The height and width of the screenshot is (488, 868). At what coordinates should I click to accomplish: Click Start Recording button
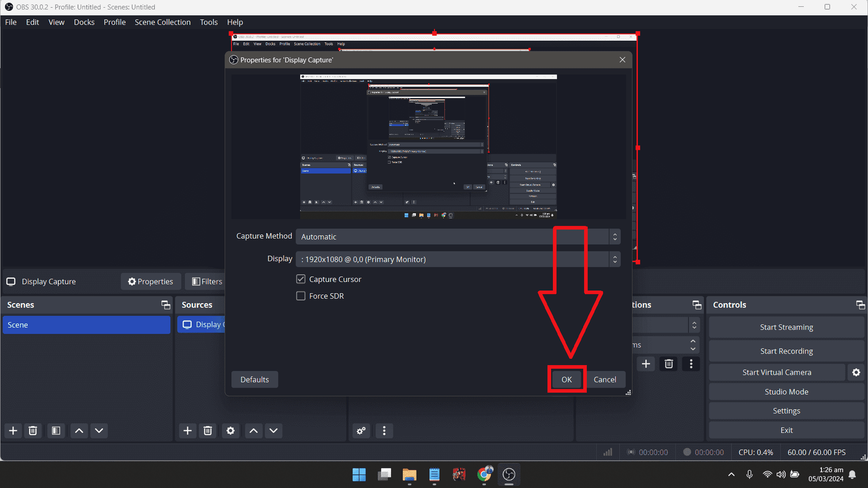[x=786, y=351]
